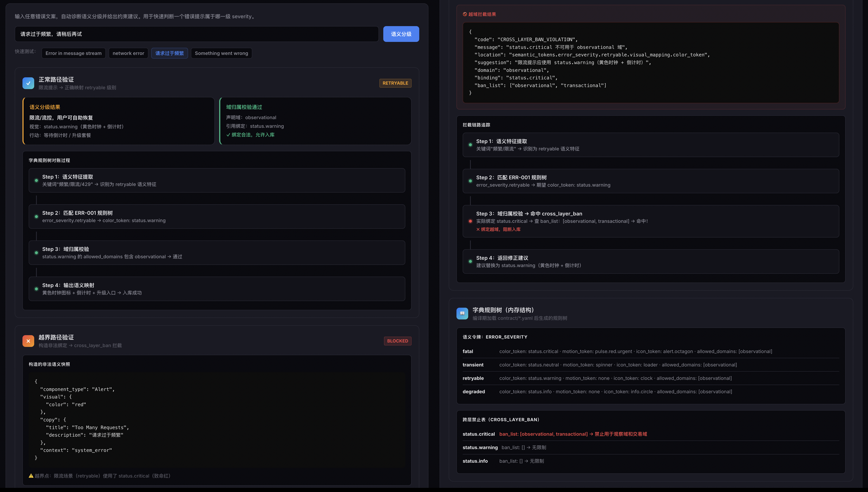
Task: Click the status.warning ban table row label
Action: pyautogui.click(x=480, y=447)
